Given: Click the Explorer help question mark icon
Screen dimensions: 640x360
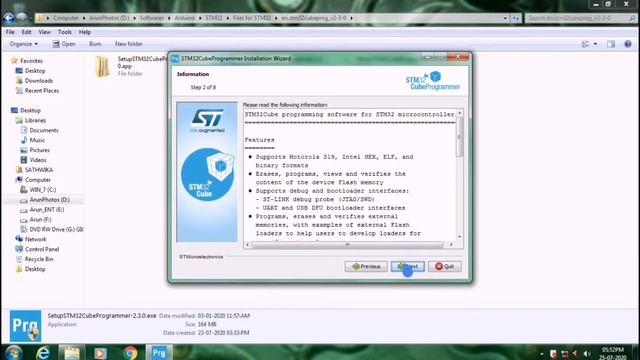Looking at the screenshot, I should click(x=628, y=44).
